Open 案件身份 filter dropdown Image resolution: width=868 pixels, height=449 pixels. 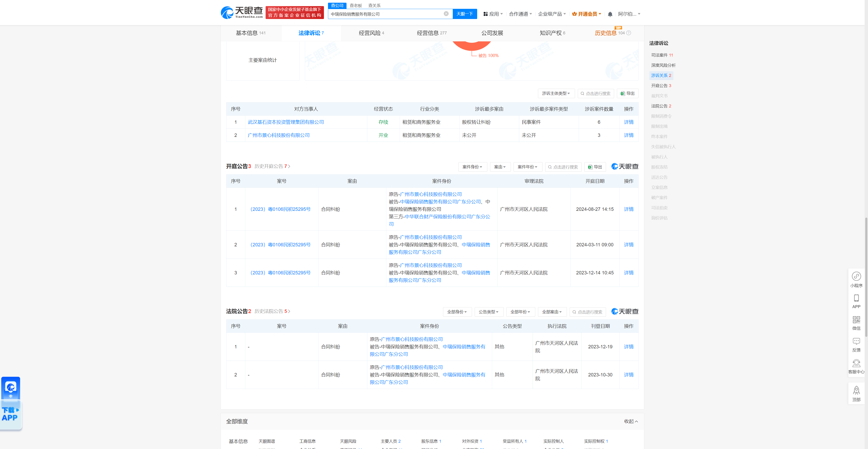(x=472, y=167)
